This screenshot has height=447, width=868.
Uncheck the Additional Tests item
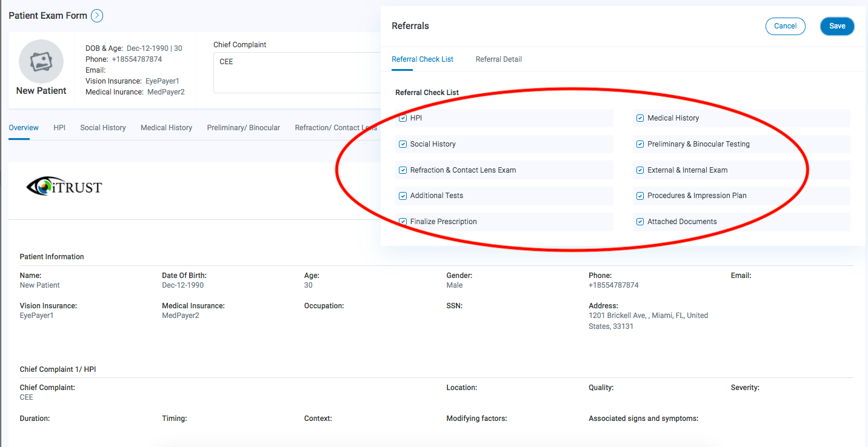(402, 196)
